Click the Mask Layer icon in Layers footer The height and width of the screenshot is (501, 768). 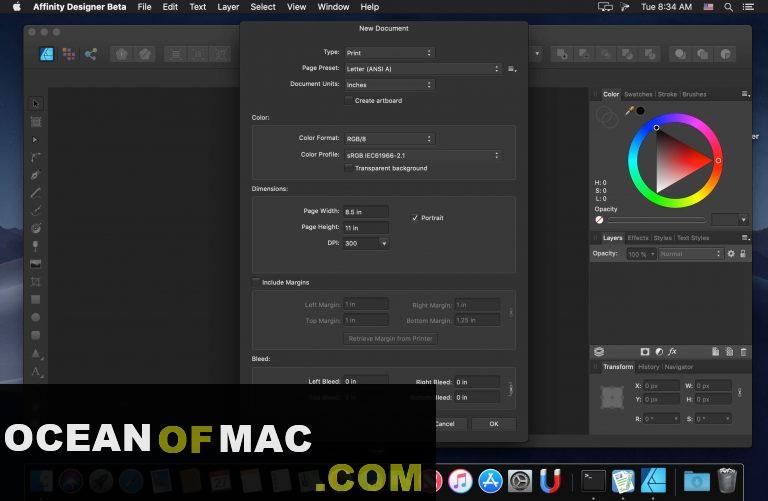645,352
